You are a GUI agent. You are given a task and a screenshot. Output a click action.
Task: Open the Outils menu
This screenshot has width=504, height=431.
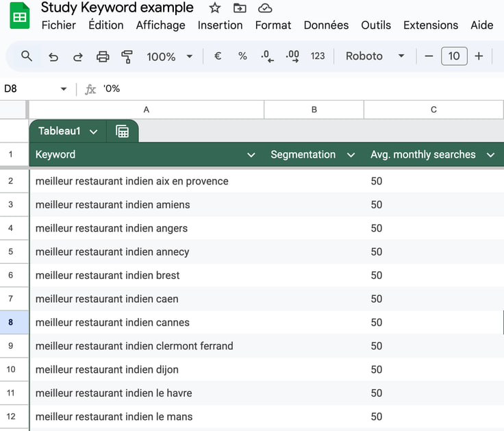click(376, 25)
